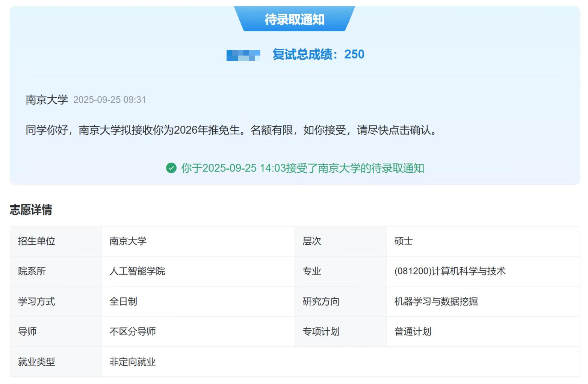Image resolution: width=588 pixels, height=384 pixels.
Task: Click the 2026年推免生 notification message
Action: coord(231,130)
